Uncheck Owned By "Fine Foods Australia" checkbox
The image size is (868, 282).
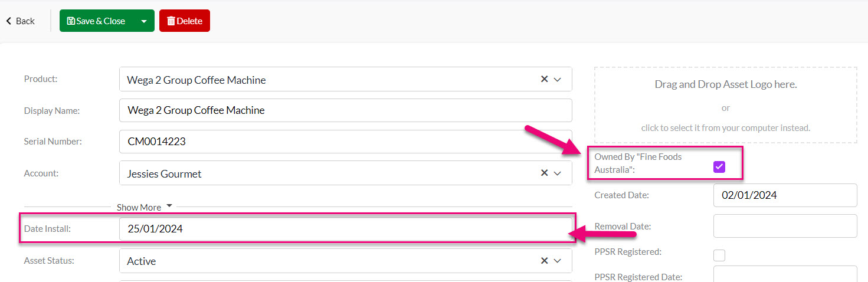[719, 167]
